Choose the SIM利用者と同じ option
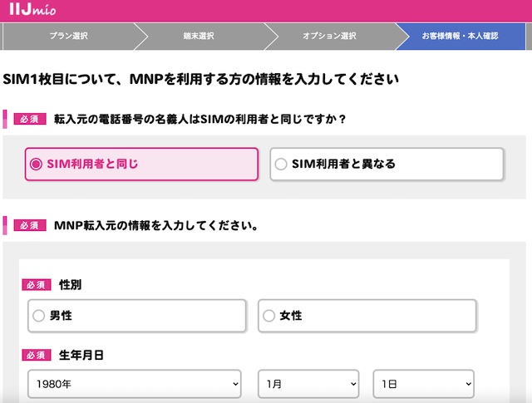The width and height of the screenshot is (532, 403). pos(141,165)
